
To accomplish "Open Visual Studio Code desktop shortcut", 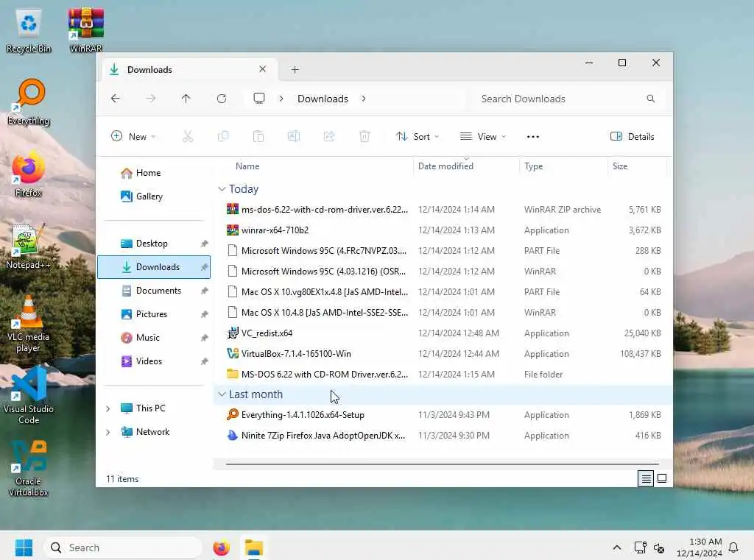I will (x=29, y=395).
